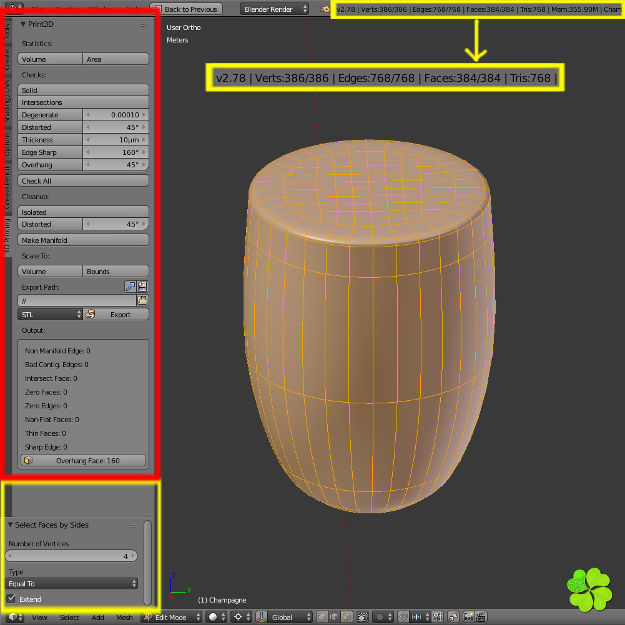Select face select mode
The width and height of the screenshot is (625, 625).
(346, 617)
